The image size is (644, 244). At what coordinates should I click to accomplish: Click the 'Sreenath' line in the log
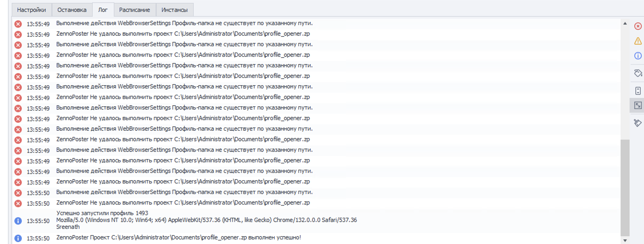[68, 227]
